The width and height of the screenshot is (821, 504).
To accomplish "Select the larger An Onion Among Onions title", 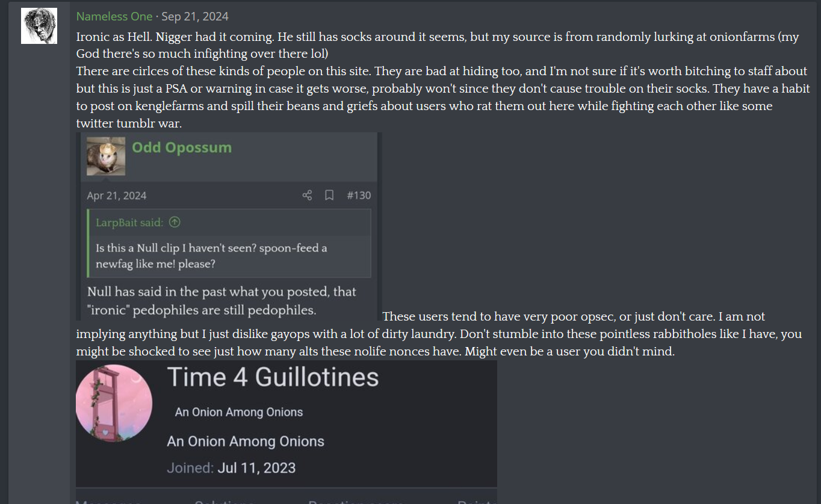I will click(246, 441).
